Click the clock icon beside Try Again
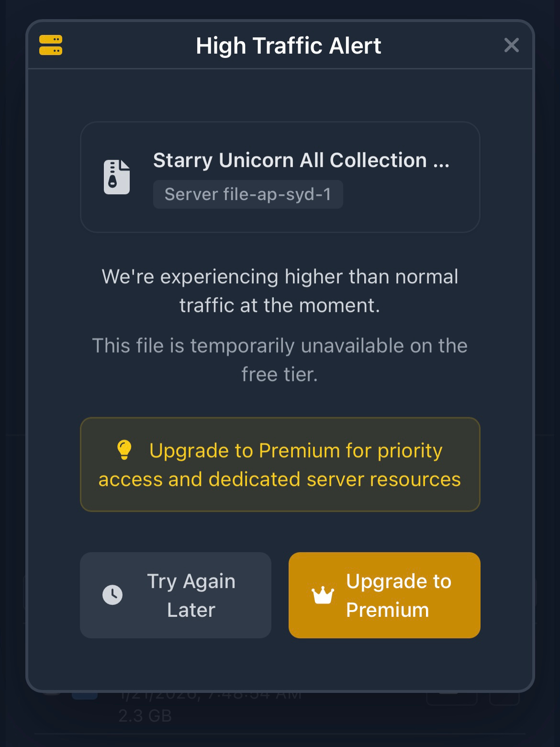This screenshot has width=560, height=747. click(x=112, y=595)
